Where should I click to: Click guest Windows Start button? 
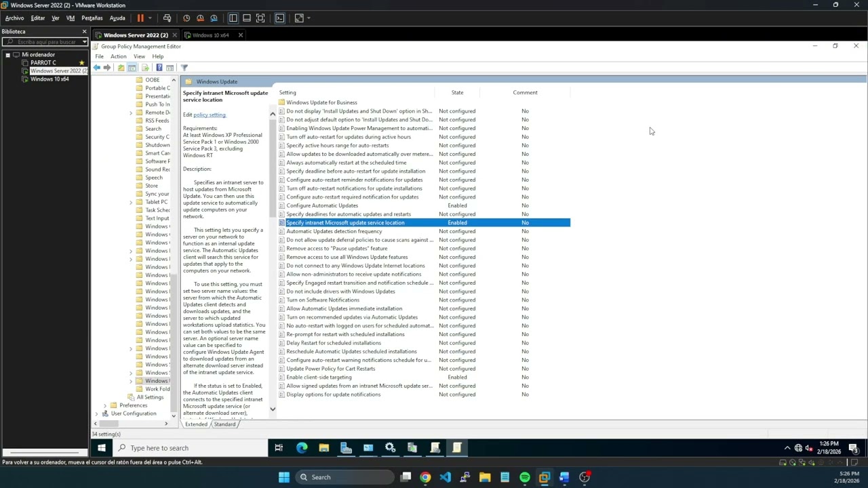point(102,447)
